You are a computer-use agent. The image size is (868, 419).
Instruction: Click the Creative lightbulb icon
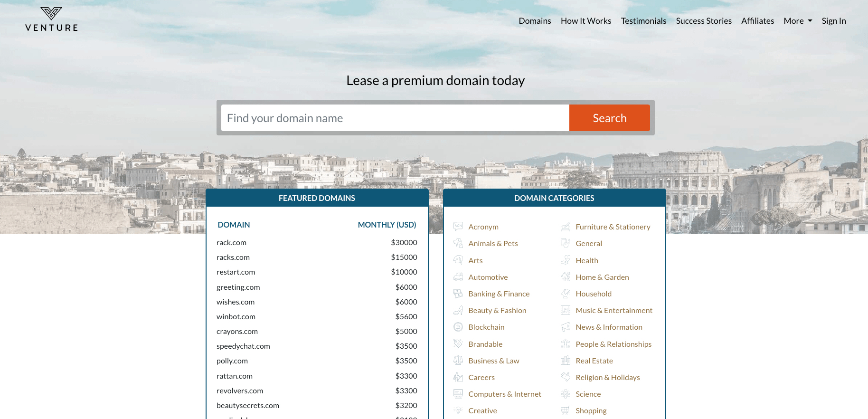tap(458, 410)
